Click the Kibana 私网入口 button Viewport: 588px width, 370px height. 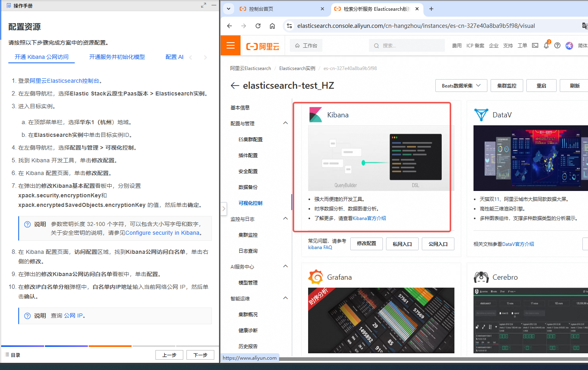point(402,244)
